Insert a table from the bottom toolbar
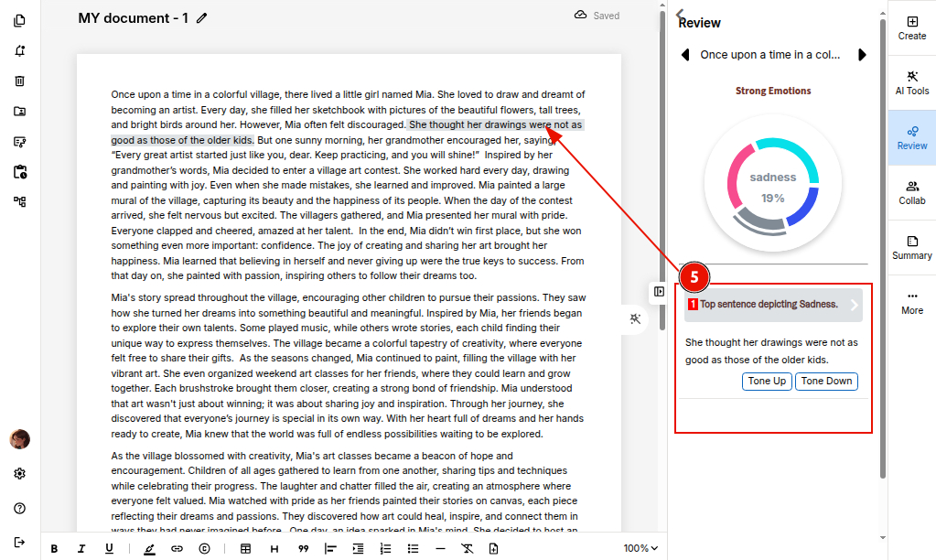The height and width of the screenshot is (560, 936). 245,549
